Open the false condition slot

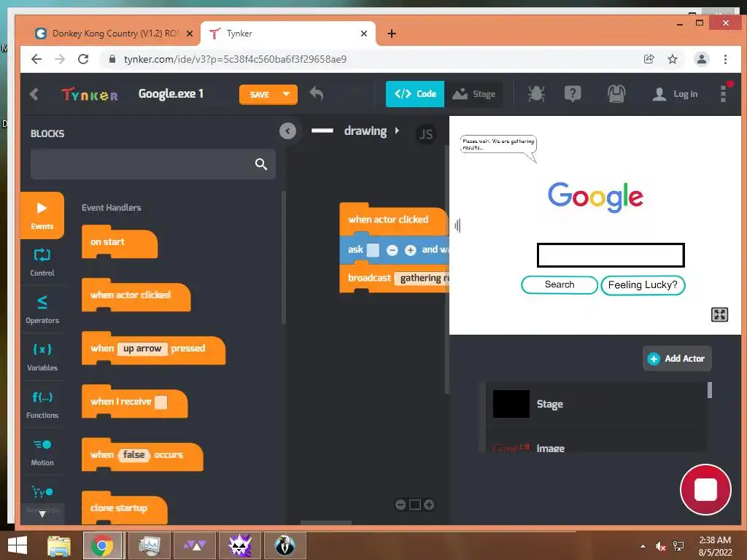tap(133, 455)
